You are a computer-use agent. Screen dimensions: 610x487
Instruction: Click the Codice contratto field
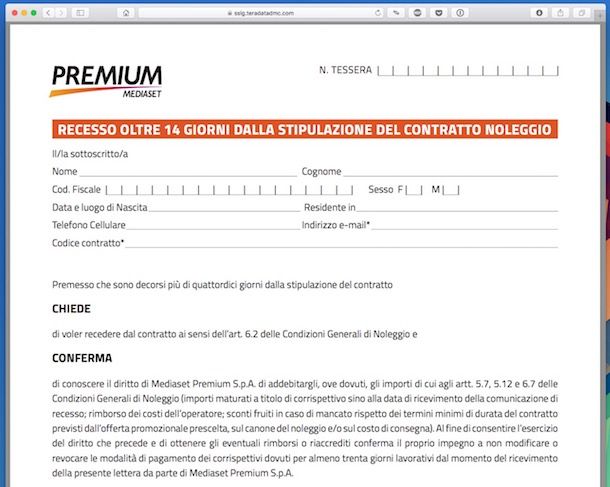[x=341, y=243]
